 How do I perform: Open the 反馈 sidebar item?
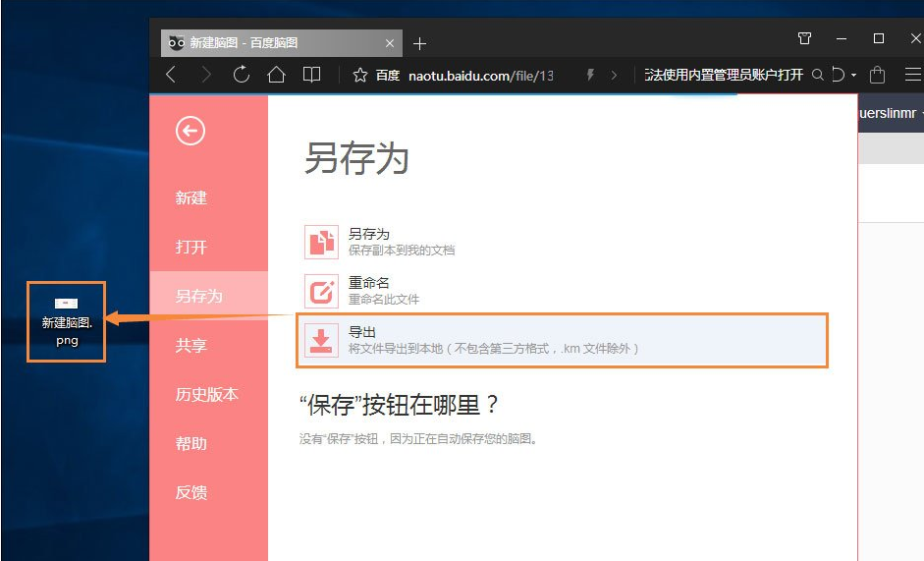(190, 492)
